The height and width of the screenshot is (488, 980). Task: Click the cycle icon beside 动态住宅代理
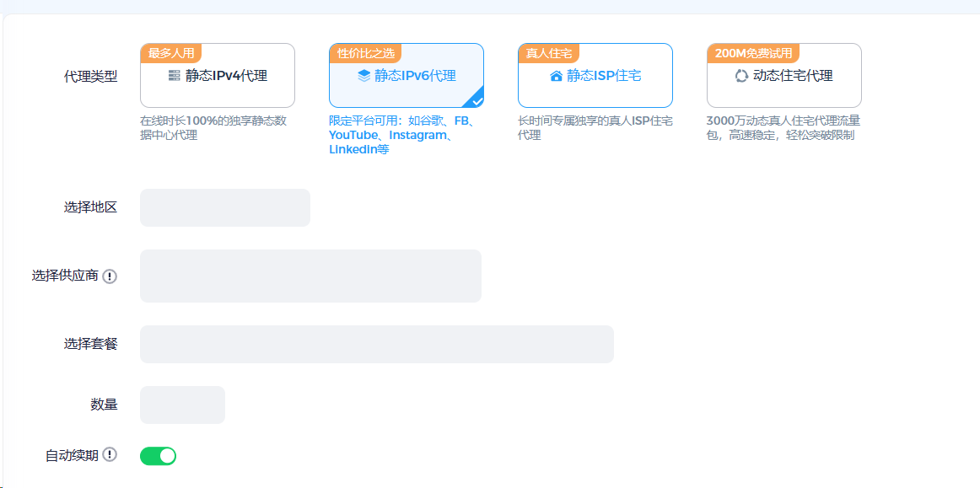(x=741, y=76)
